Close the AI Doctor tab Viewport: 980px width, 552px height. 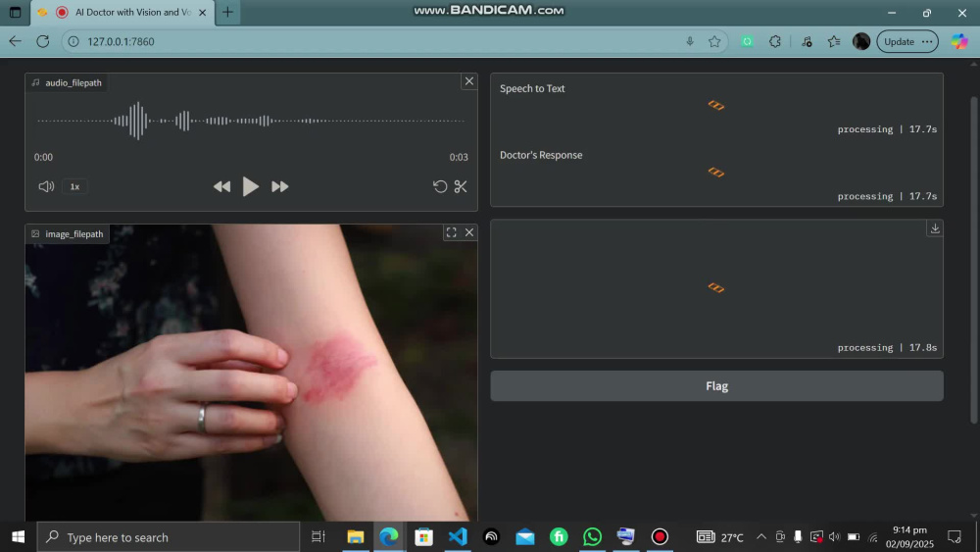click(x=203, y=12)
